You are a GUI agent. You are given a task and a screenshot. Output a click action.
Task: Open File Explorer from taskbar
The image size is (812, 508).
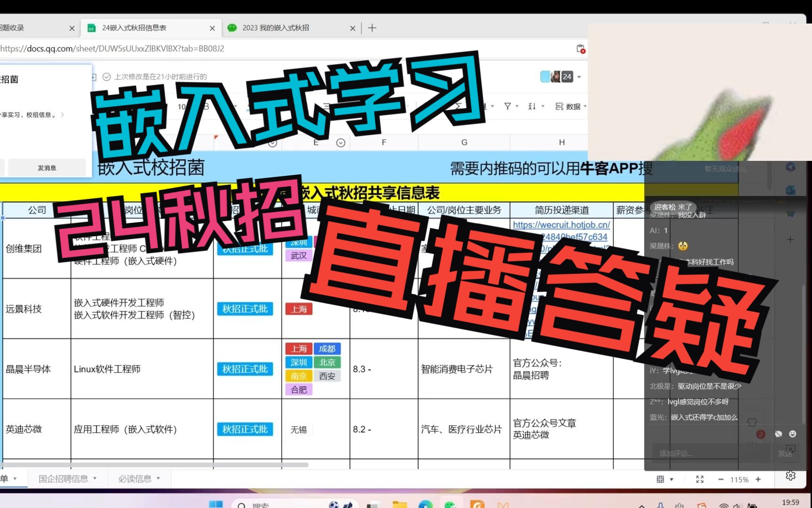399,504
